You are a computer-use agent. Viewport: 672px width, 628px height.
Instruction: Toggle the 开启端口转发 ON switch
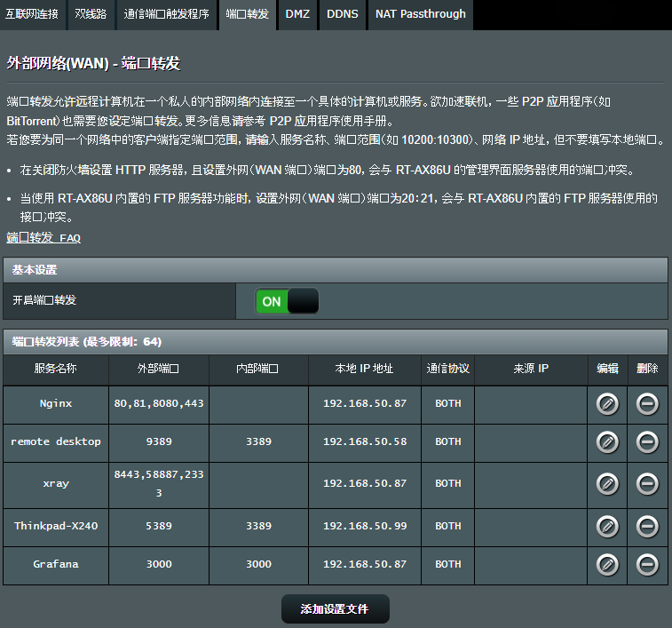(286, 302)
